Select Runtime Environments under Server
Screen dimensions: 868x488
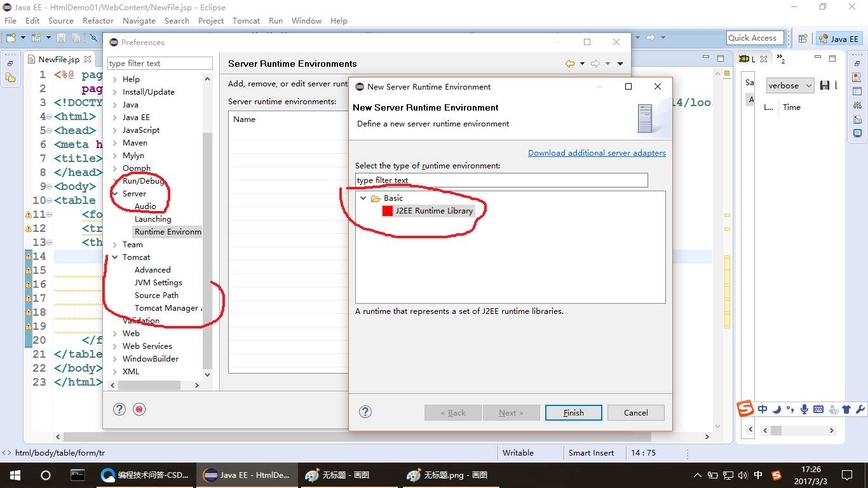[x=168, y=232]
